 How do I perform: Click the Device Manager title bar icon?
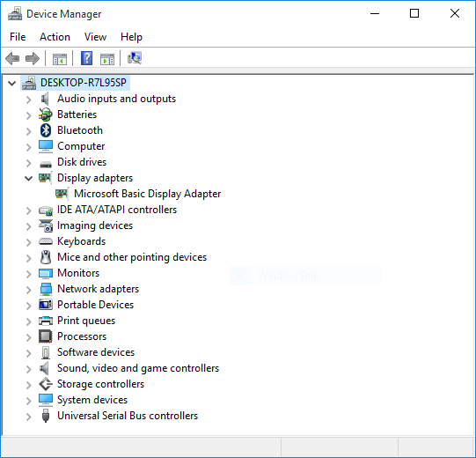point(15,14)
